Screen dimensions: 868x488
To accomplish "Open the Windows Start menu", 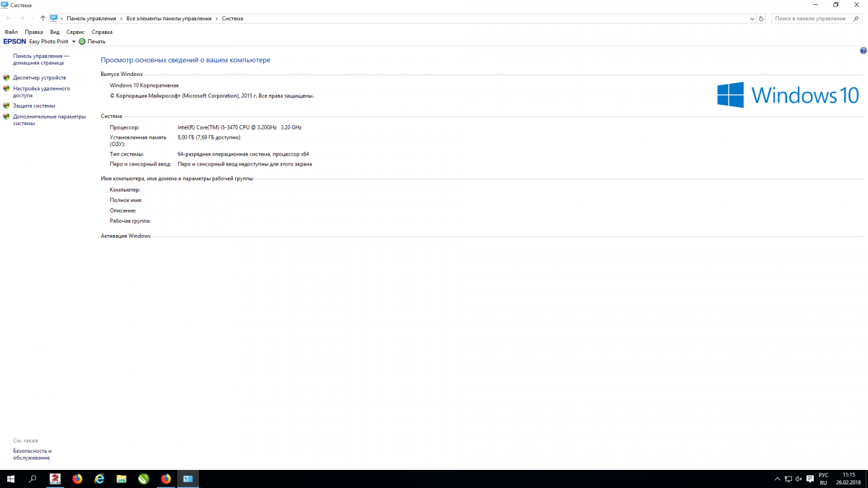I will click(x=11, y=479).
